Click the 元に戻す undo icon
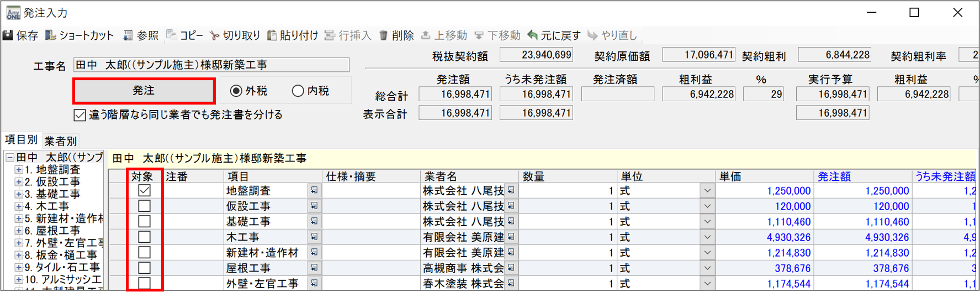 532,35
